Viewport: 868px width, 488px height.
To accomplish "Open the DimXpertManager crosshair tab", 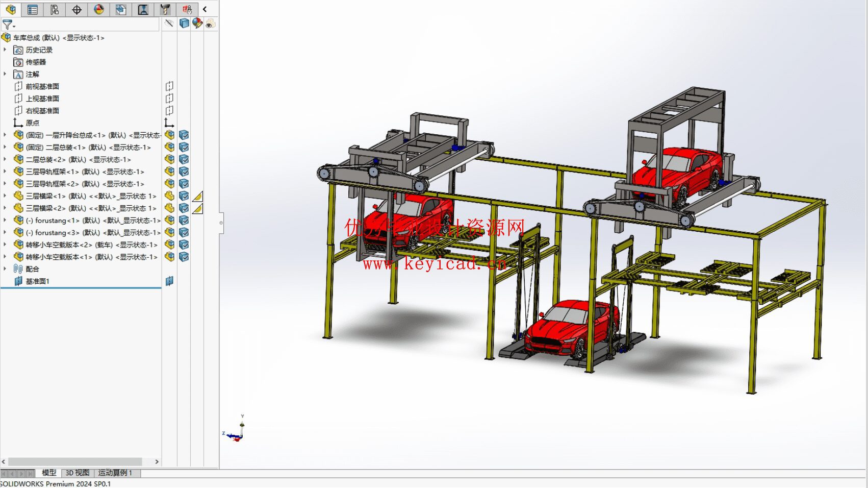I will [x=76, y=9].
